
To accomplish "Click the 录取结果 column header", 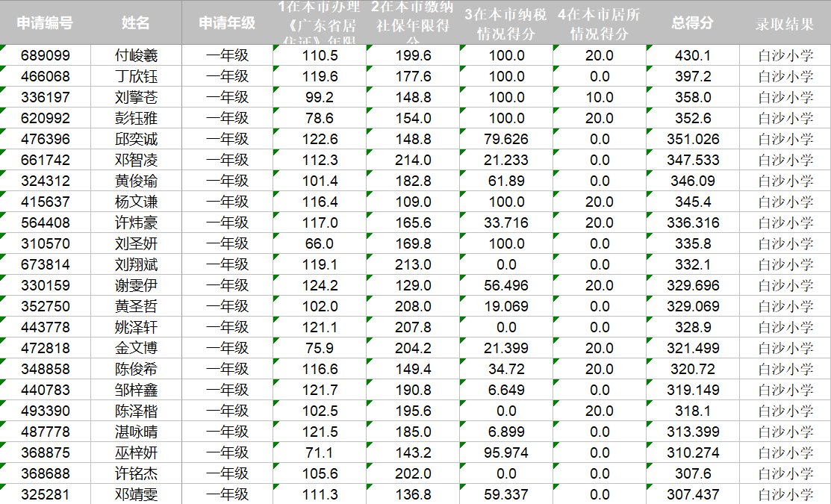I will (785, 23).
